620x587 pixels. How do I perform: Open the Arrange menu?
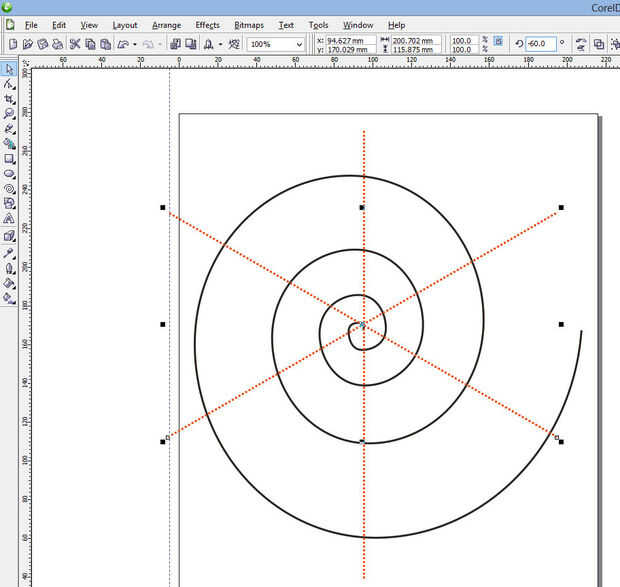[x=167, y=24]
